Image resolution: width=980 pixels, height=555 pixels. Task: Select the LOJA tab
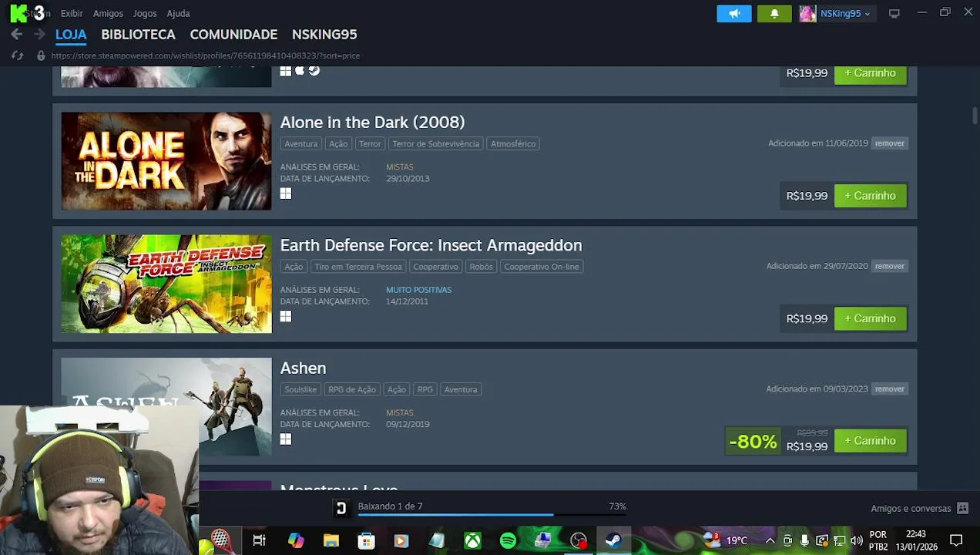(x=71, y=35)
